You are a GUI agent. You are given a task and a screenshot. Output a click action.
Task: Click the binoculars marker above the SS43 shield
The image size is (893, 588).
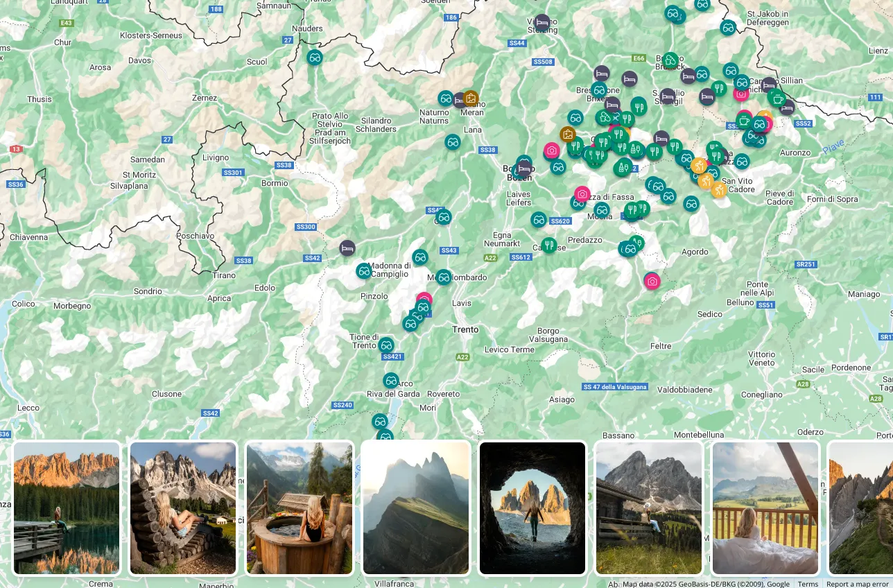444,217
